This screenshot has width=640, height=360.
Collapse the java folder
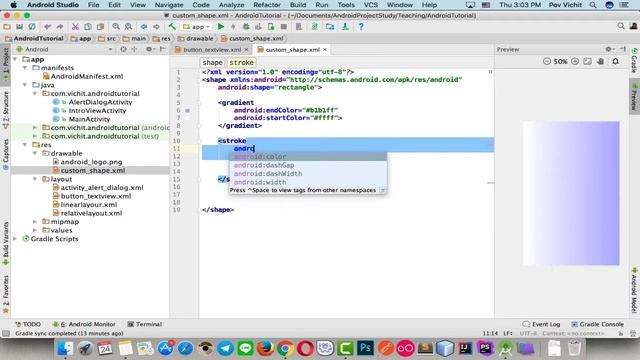click(25, 85)
